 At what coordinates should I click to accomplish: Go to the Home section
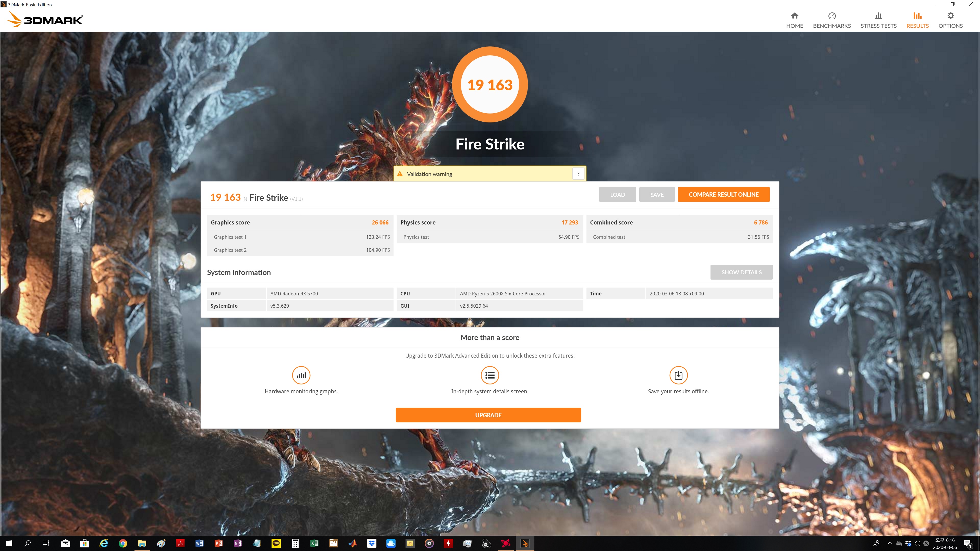[794, 20]
